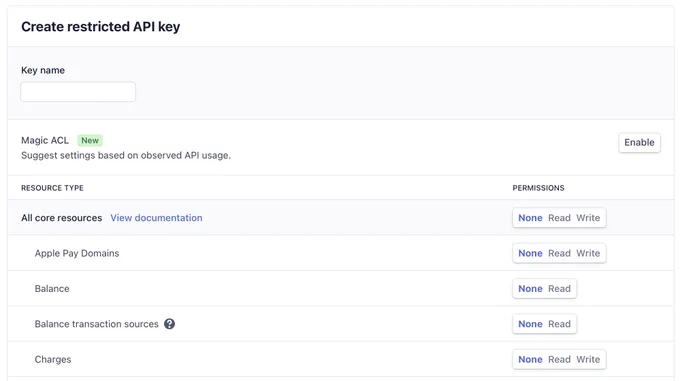Select None for Balance permission
Image resolution: width=680 pixels, height=381 pixels.
coord(530,289)
